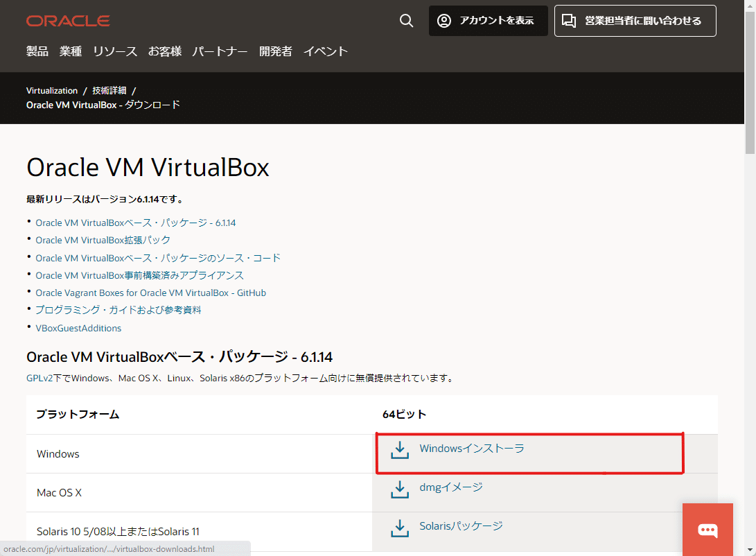Click the account profile icon
The image size is (756, 556).
[444, 21]
